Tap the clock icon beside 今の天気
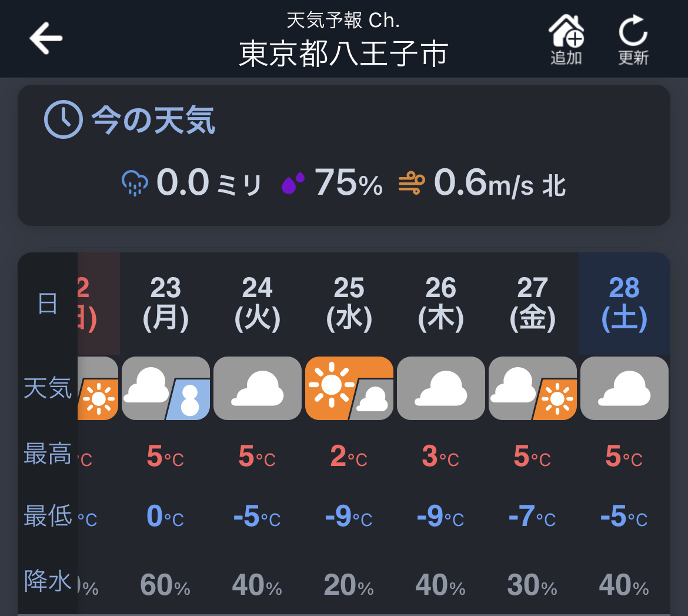The image size is (688, 616). coord(63,120)
